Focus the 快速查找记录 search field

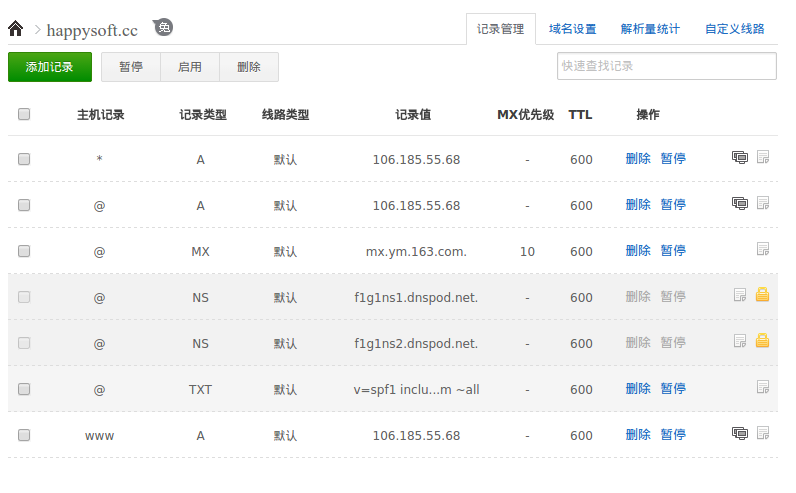click(666, 66)
